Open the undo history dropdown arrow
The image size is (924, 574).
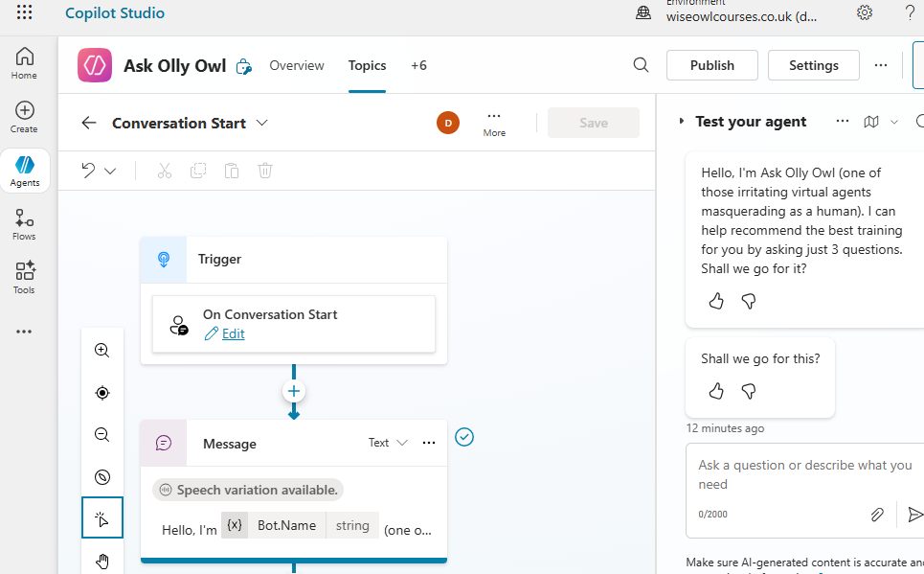110,172
